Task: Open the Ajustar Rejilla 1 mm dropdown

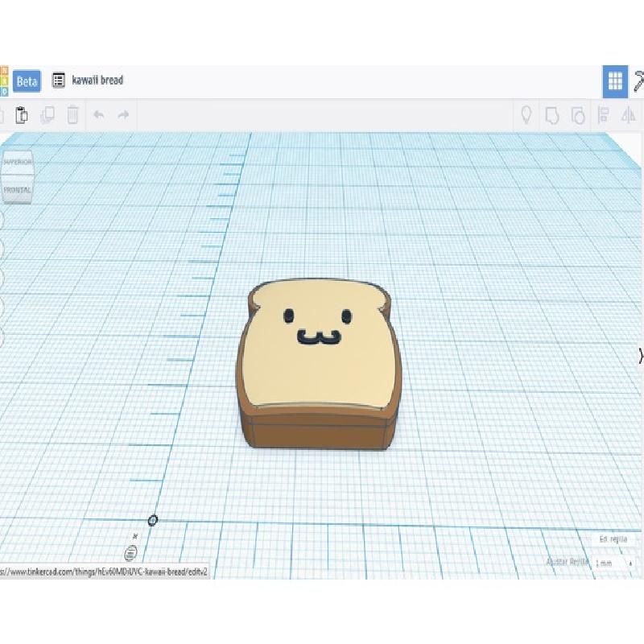Action: coord(613,563)
